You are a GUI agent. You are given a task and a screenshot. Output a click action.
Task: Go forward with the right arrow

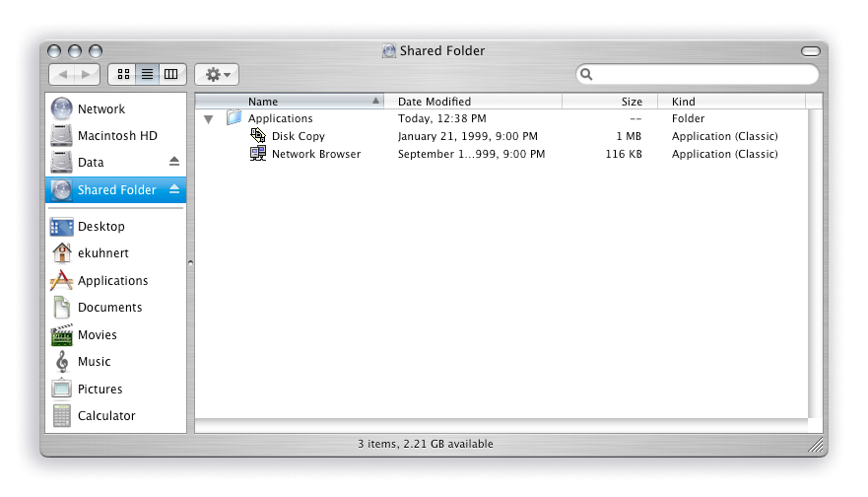(87, 74)
